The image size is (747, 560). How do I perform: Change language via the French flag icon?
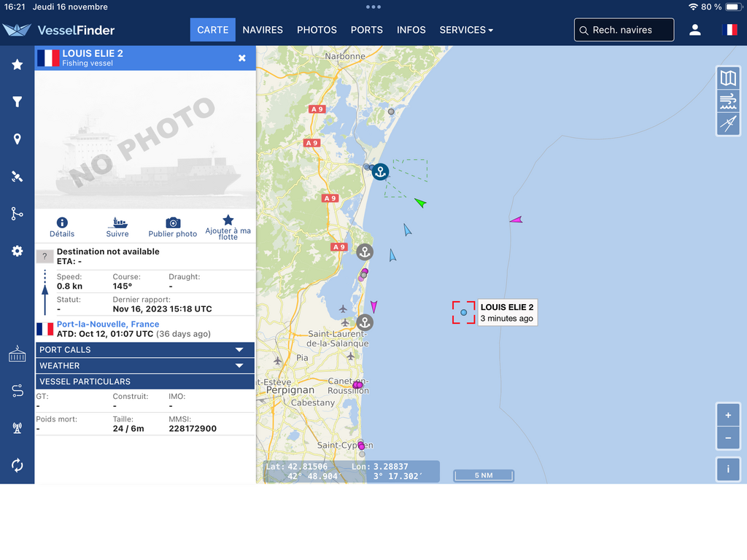(729, 30)
